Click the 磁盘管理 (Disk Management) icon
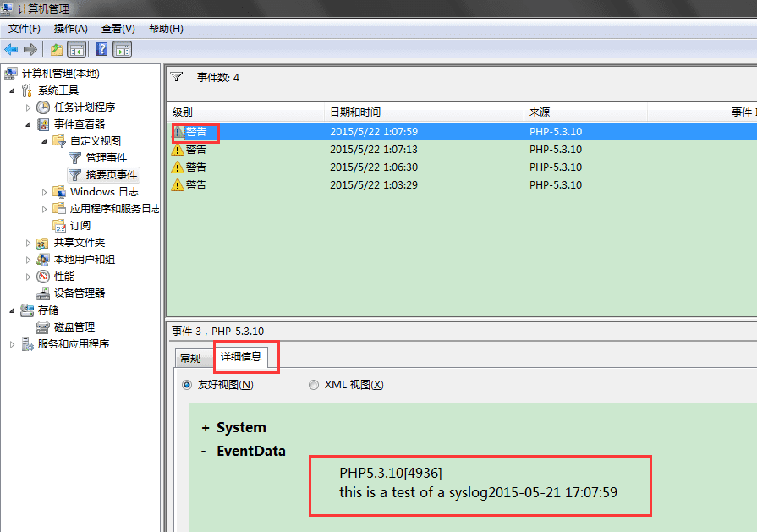This screenshot has height=532, width=757. (41, 326)
